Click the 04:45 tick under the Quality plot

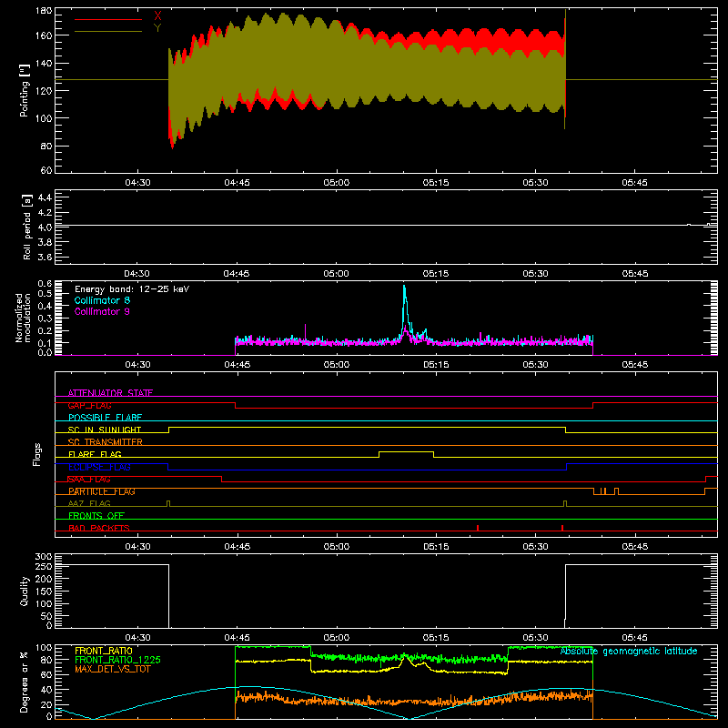pos(237,638)
